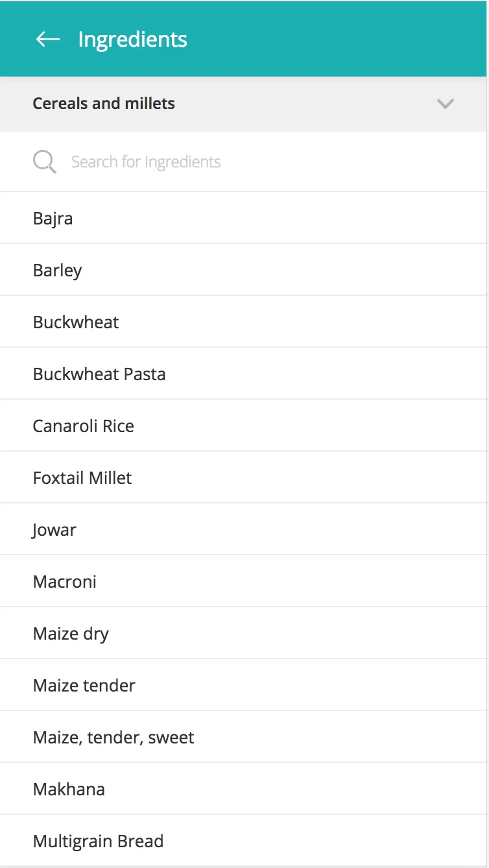The width and height of the screenshot is (489, 868).
Task: Select the Jowar ingredient
Action: 54,530
